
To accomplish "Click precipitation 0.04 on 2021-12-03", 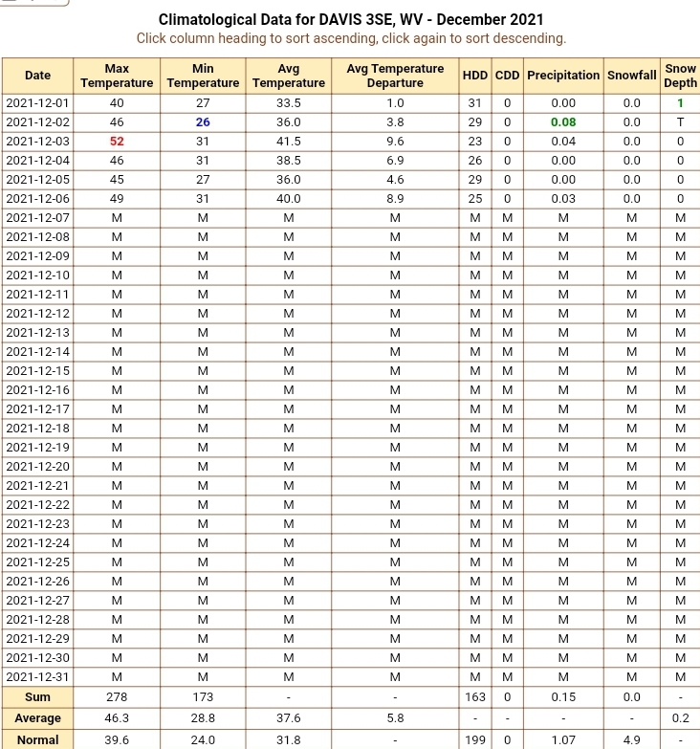I will point(563,142).
